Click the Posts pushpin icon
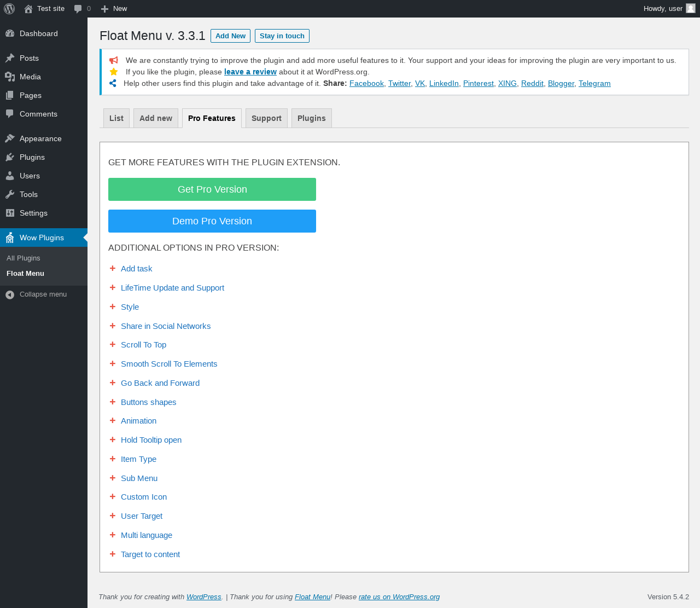Screen dimensions: 700x608 10,58
